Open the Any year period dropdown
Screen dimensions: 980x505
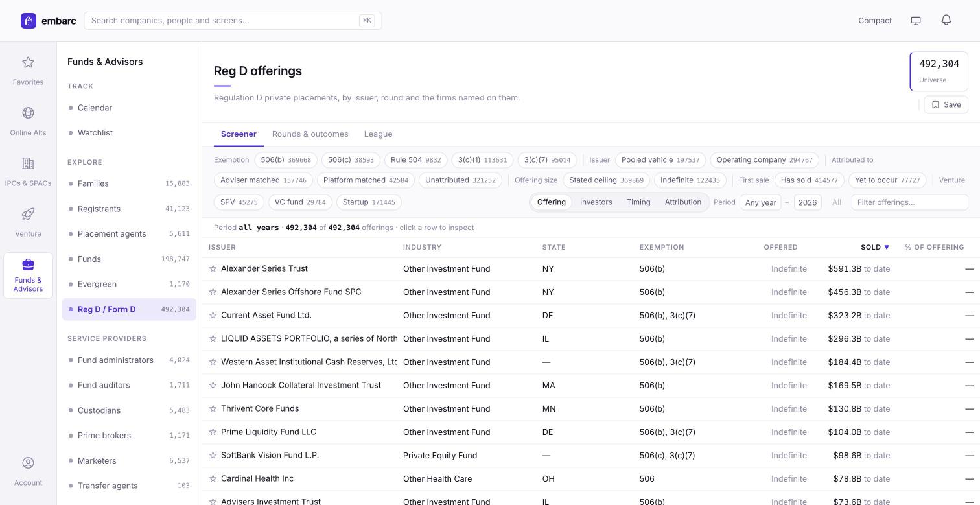click(x=761, y=202)
